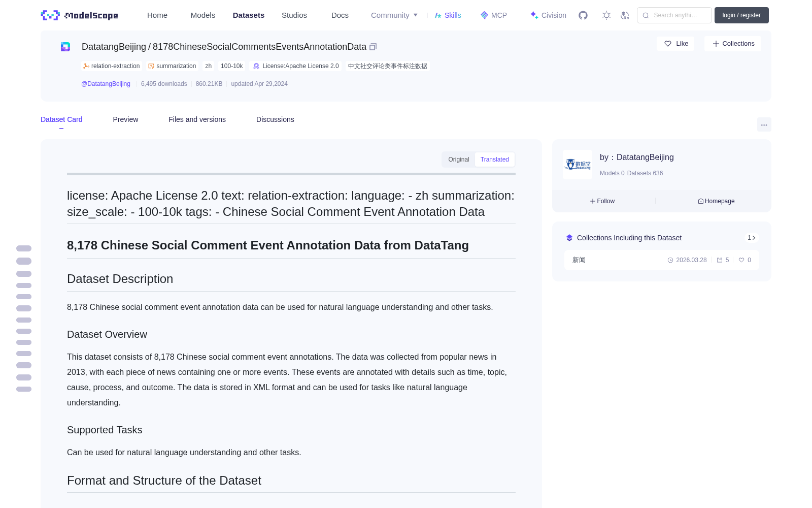Click the Apache License 2.0 tag
Screen dimensions: 812x508
coord(296,66)
